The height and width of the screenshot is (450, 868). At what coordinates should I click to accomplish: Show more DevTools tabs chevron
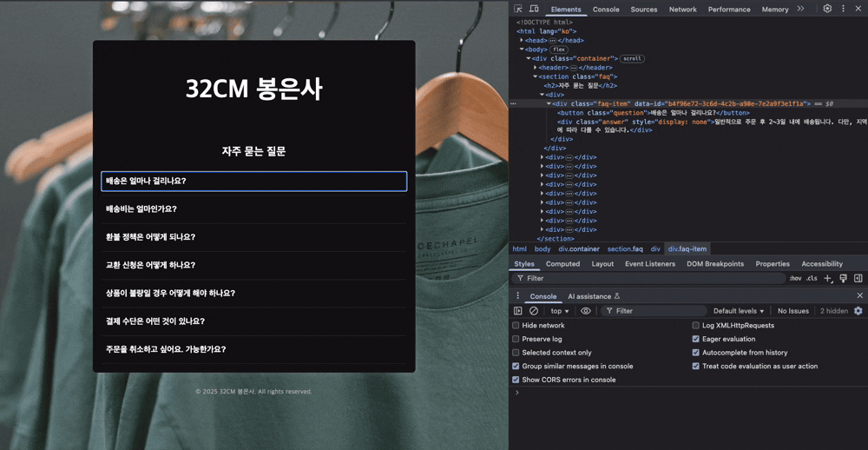click(800, 9)
